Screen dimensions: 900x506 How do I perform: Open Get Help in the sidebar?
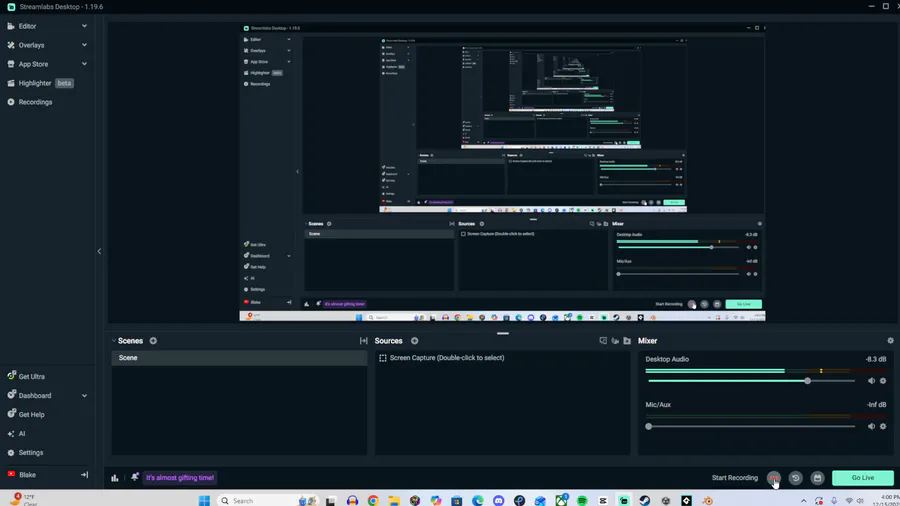point(31,414)
